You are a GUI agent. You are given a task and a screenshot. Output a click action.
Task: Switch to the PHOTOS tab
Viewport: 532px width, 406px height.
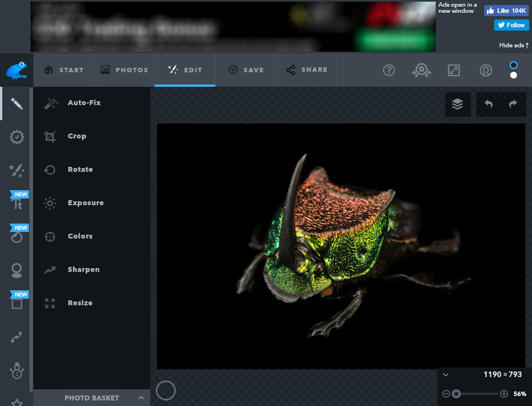pos(124,70)
